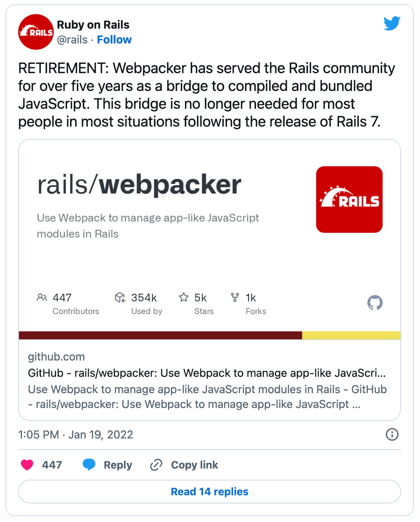Image resolution: width=420 pixels, height=522 pixels.
Task: Like the tweet with the heart icon
Action: (27, 465)
